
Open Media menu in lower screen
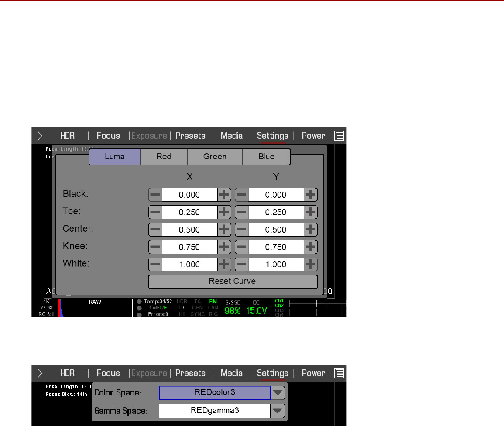pos(232,373)
